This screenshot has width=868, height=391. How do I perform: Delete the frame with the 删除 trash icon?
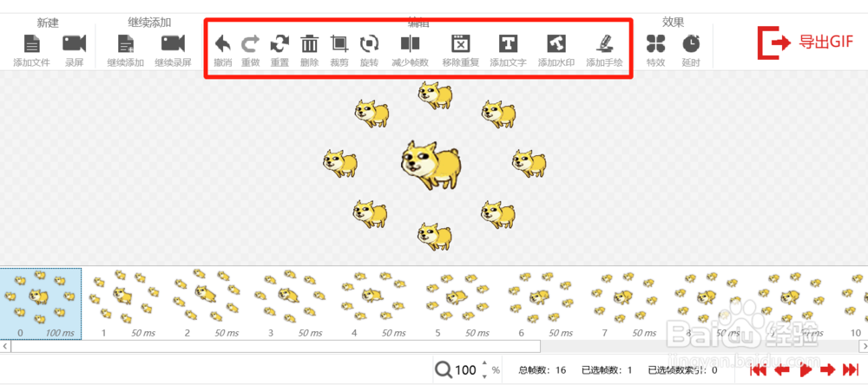(x=310, y=43)
